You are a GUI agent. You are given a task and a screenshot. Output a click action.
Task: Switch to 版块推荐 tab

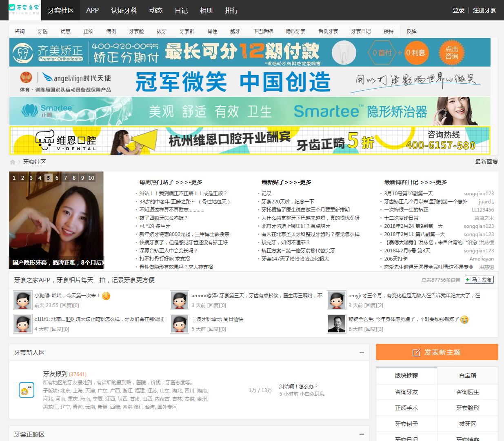[406, 375]
